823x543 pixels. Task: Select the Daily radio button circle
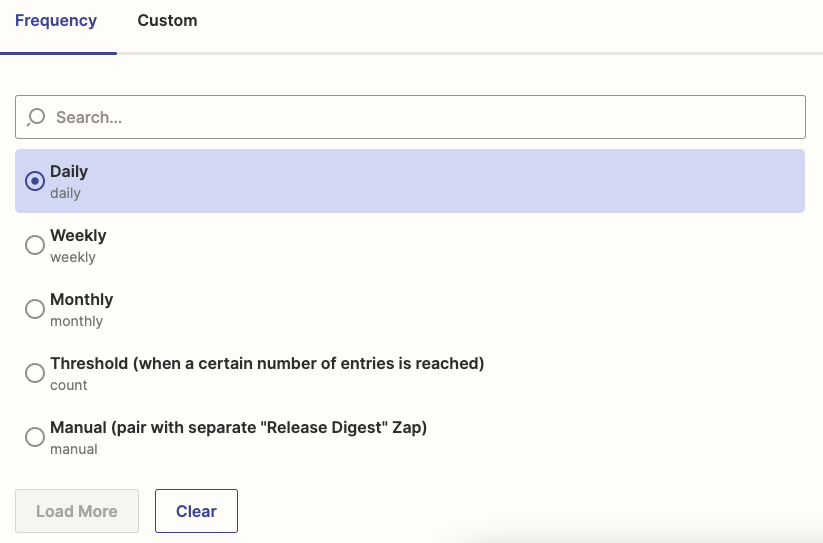(x=35, y=181)
